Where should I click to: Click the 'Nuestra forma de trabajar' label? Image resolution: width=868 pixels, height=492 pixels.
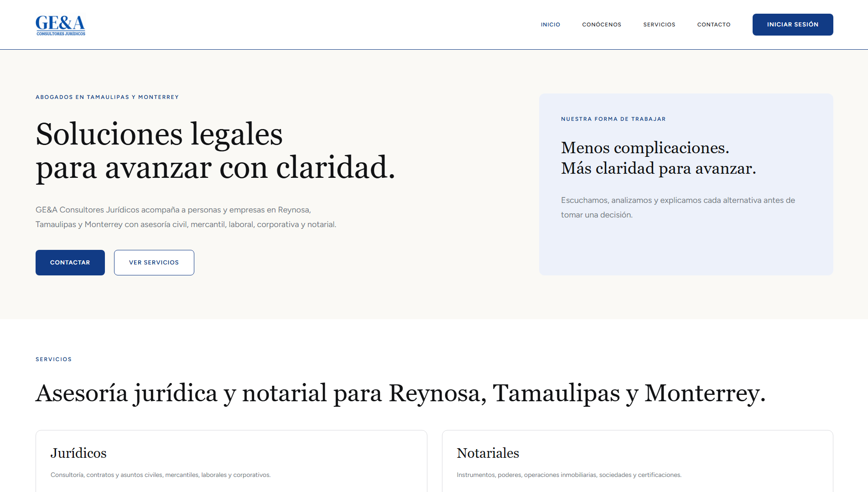[x=613, y=119]
